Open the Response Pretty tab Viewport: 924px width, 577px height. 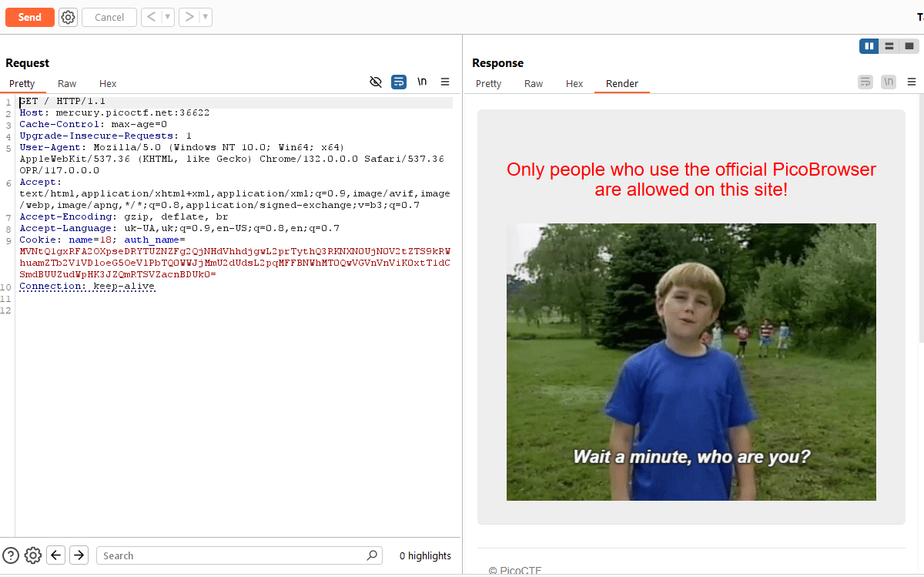488,84
